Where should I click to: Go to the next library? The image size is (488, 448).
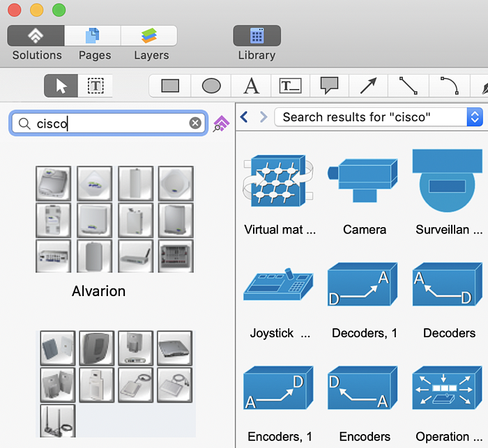click(x=263, y=117)
